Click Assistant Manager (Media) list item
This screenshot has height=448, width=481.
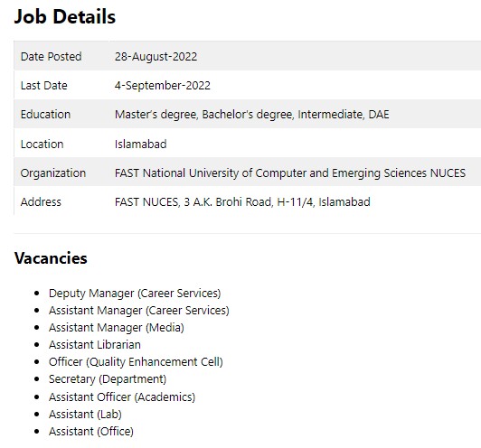point(117,328)
